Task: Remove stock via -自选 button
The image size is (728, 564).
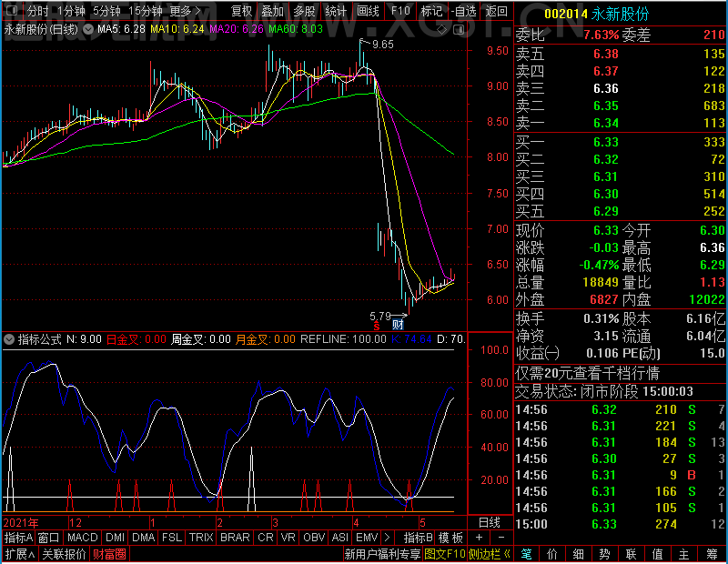Action: point(463,11)
